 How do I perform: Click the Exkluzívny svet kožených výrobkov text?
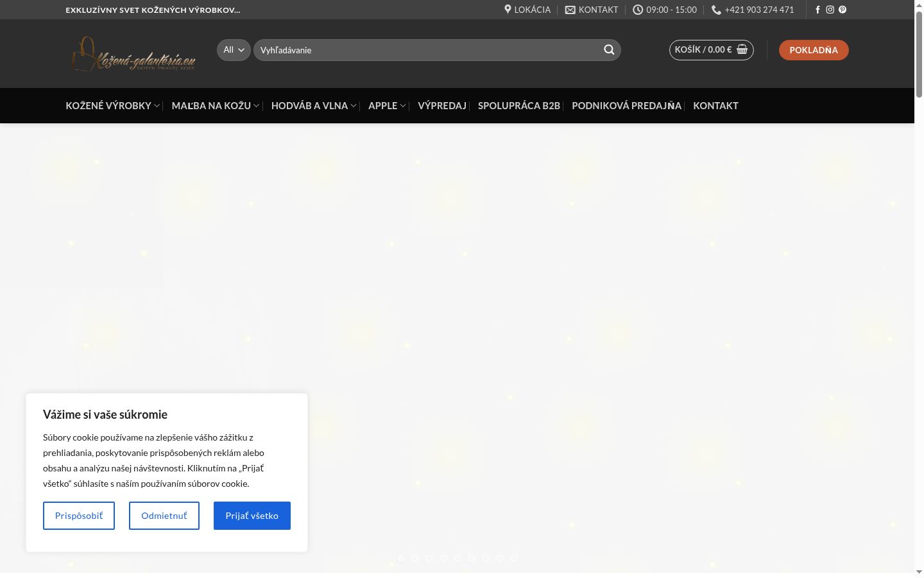(153, 10)
